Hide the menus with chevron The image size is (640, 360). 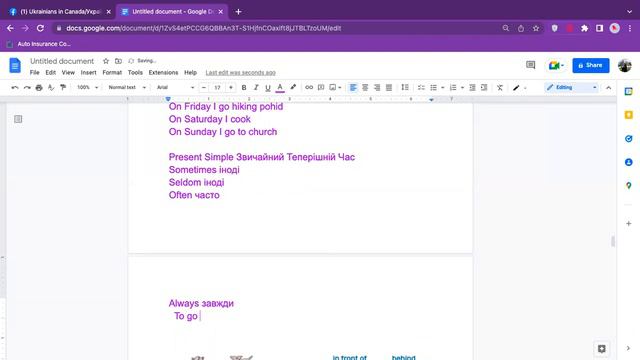tap(609, 88)
